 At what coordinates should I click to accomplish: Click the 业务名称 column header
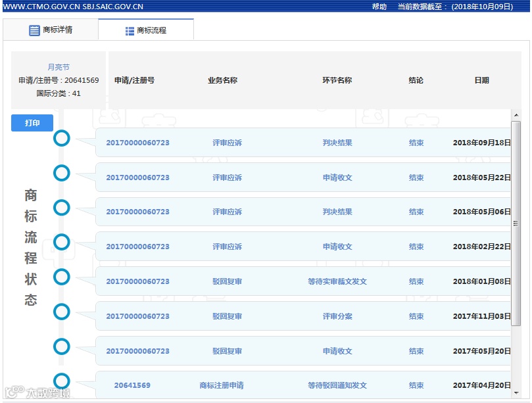click(x=222, y=80)
